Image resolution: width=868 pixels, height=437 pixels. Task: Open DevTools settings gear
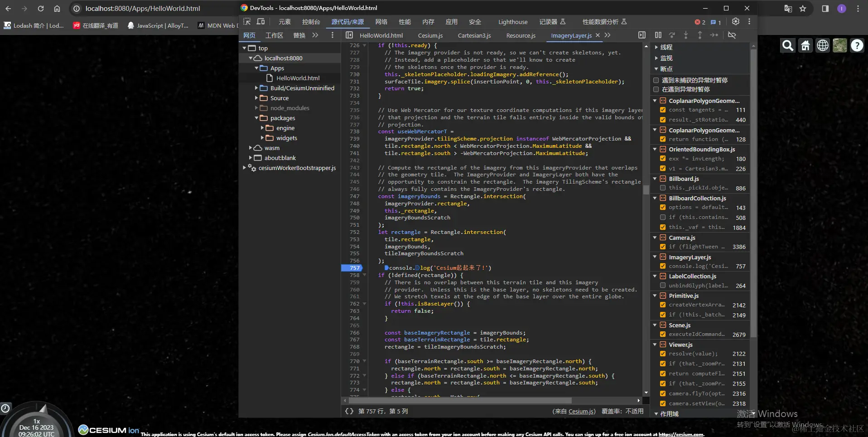coord(736,22)
